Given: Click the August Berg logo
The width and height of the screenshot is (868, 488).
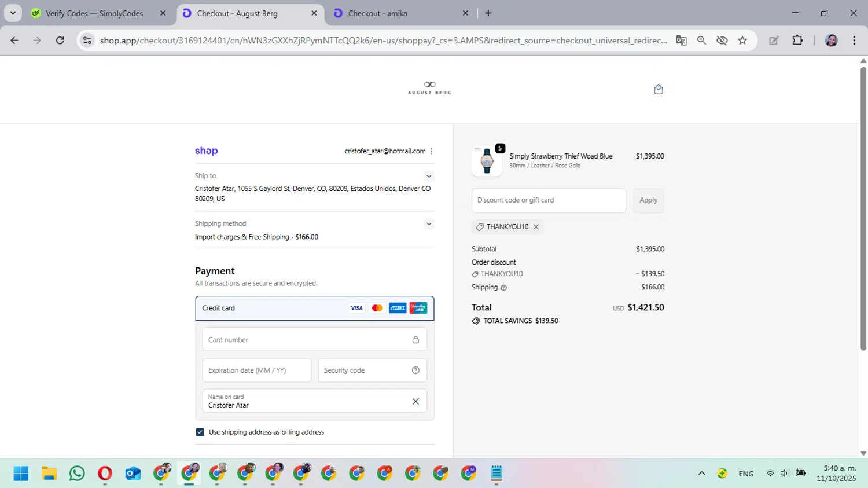Looking at the screenshot, I should (429, 88).
